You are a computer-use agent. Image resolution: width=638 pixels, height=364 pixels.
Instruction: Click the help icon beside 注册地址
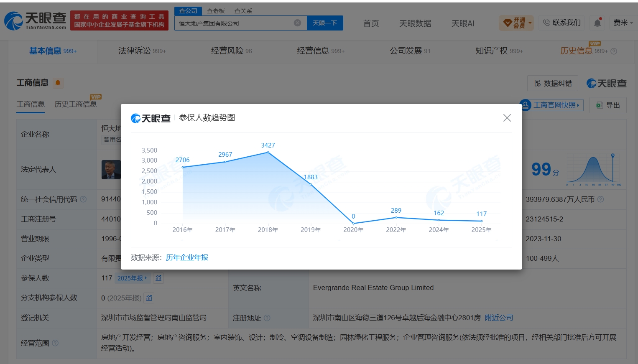(x=267, y=318)
